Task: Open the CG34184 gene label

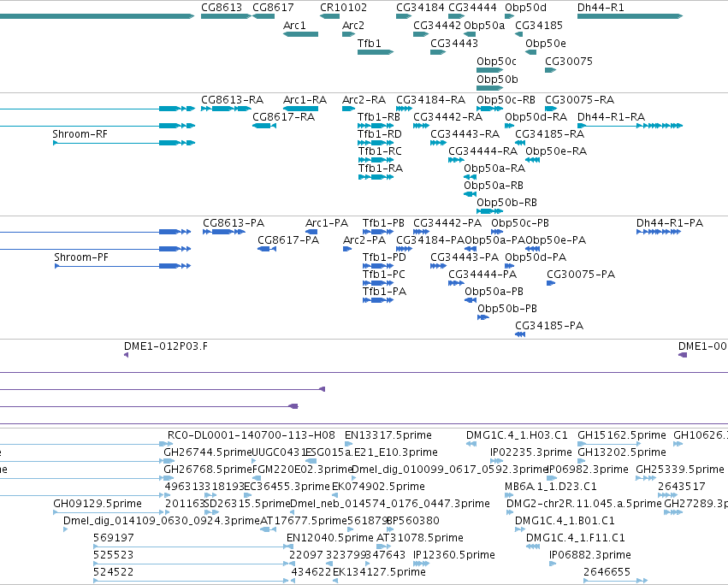Action: click(x=420, y=8)
